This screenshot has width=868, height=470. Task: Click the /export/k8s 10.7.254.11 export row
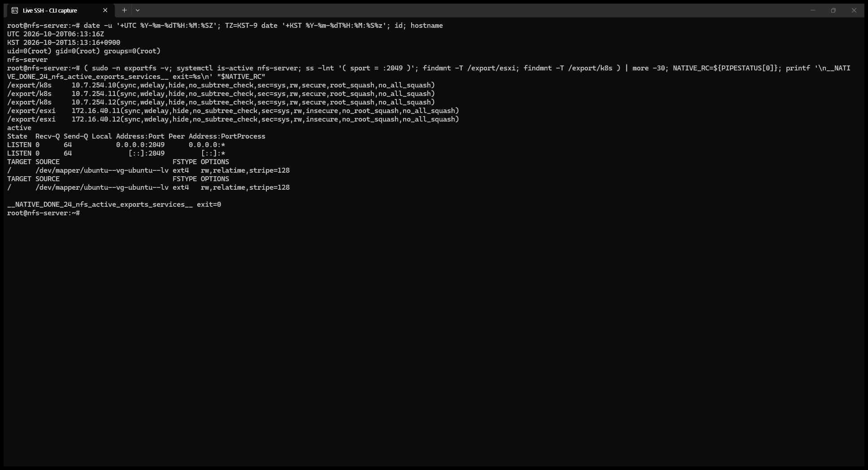(221, 94)
